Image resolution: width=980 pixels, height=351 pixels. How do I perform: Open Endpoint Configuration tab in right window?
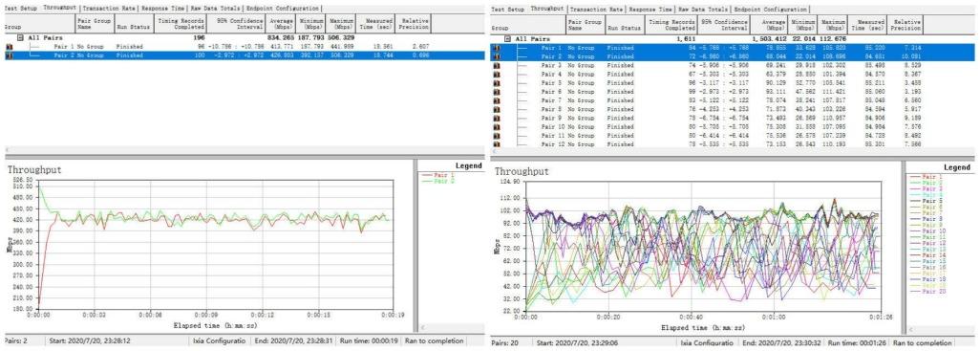770,10
